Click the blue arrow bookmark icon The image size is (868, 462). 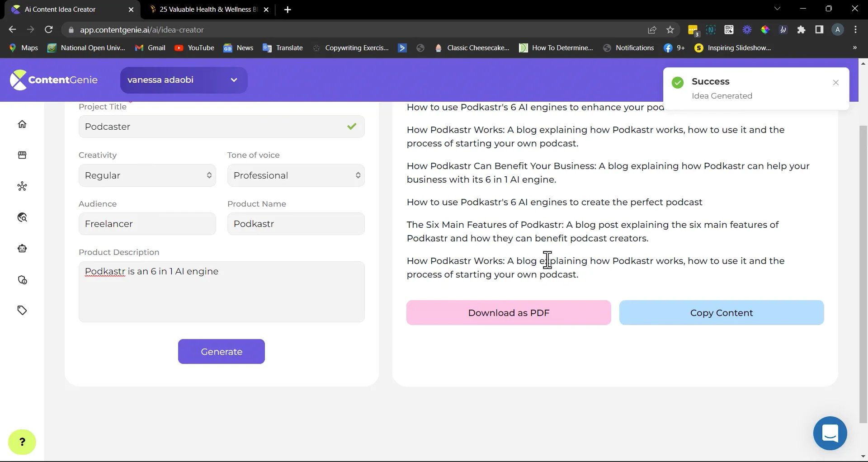pos(402,48)
